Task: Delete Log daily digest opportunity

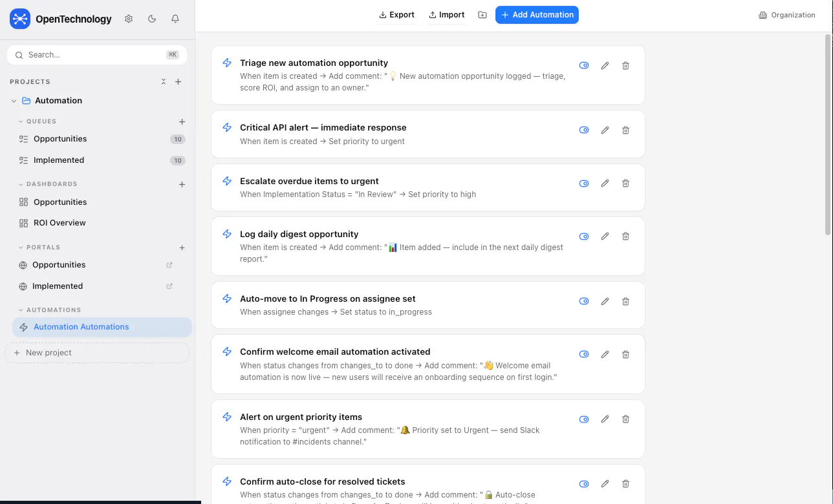Action: point(625,236)
